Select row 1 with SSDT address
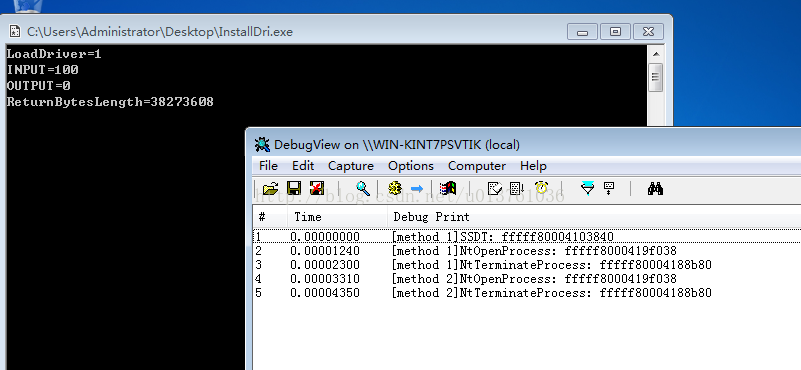 click(527, 237)
